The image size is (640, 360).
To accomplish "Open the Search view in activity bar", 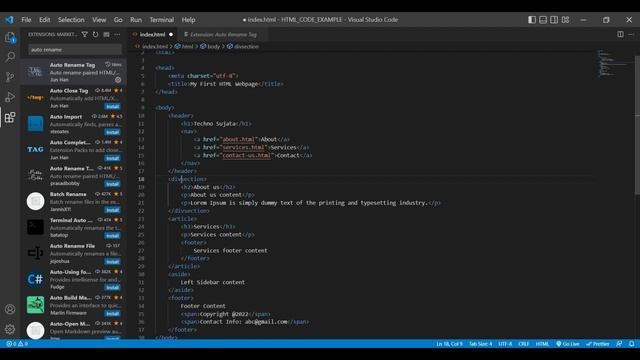I will coord(10,57).
